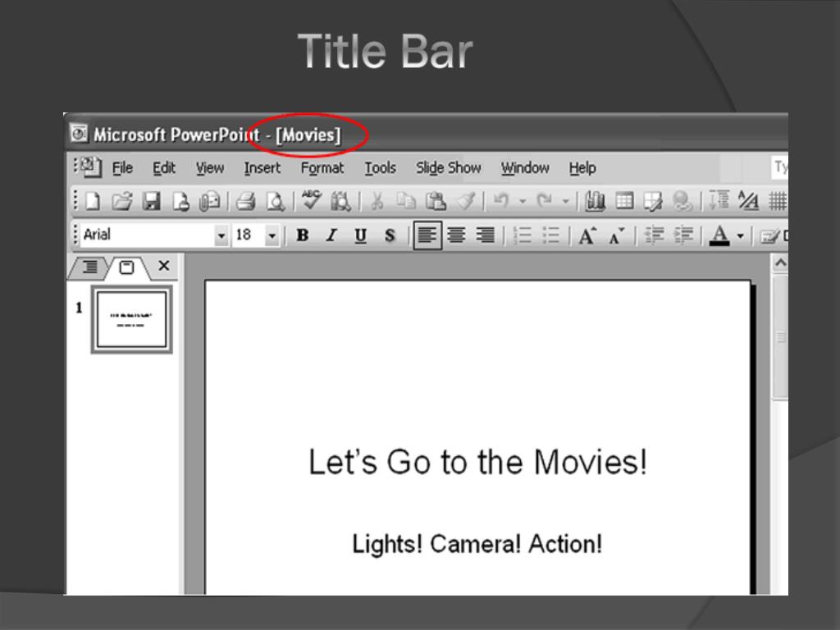The width and height of the screenshot is (840, 630).
Task: Toggle Center alignment
Action: pos(456,235)
